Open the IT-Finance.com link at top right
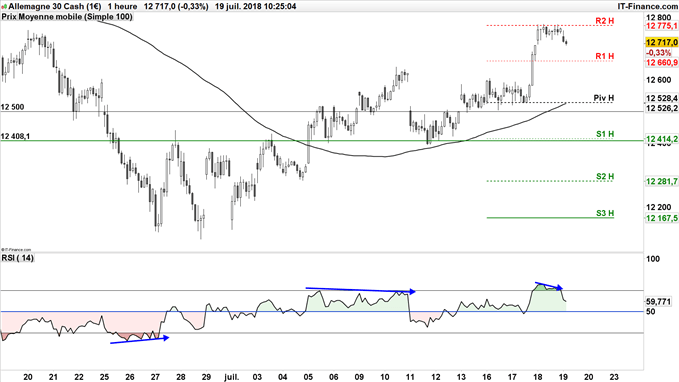679x382 pixels. 647,6
